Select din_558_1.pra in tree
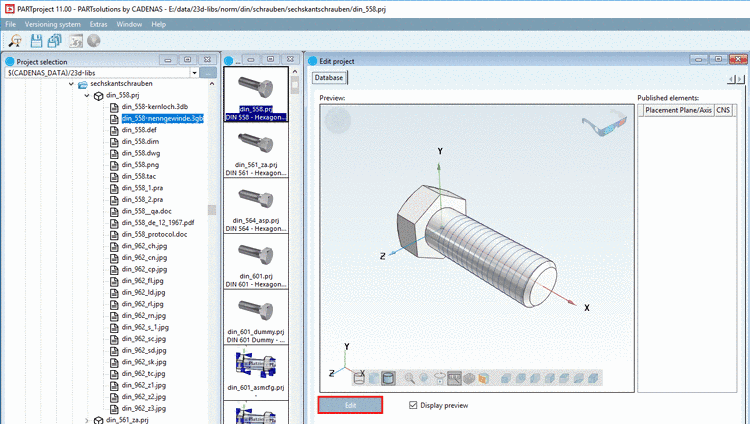750x424 pixels. [x=142, y=188]
